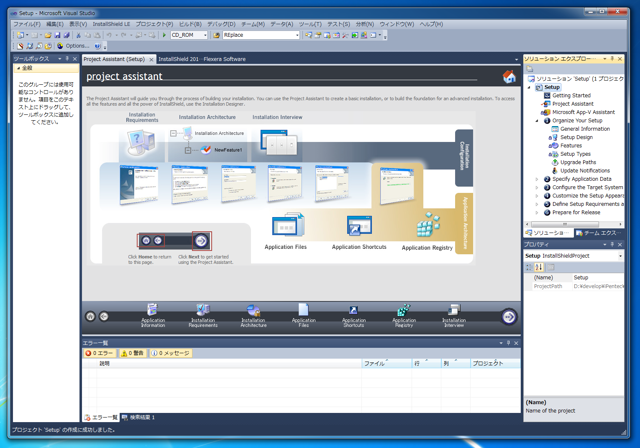
Task: Toggle categorized view in Properties panel
Action: click(x=529, y=267)
